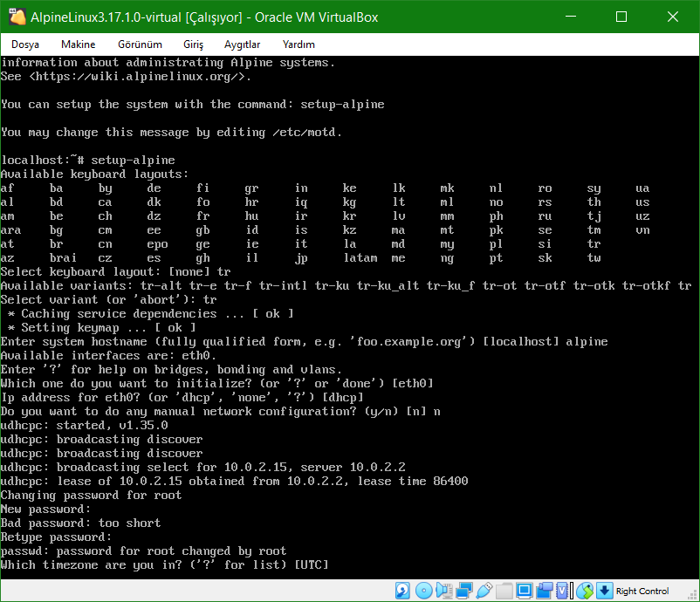Click the VirtualBox VM icon in title bar
Viewport: 700px width, 602px height.
click(x=17, y=17)
